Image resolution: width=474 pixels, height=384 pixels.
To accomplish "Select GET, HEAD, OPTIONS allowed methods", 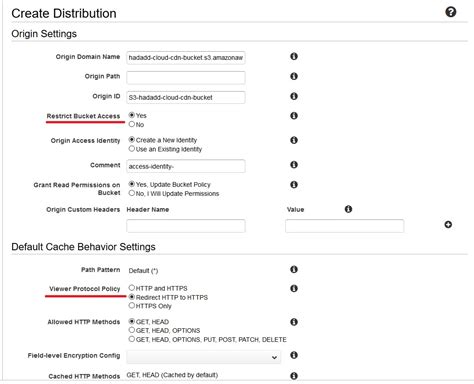I will [132, 330].
